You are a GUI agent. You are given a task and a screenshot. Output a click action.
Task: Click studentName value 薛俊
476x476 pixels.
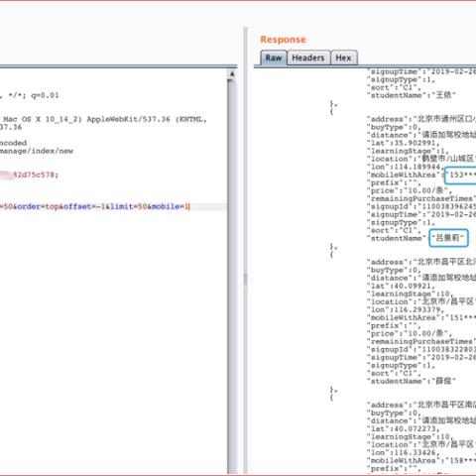click(445, 381)
